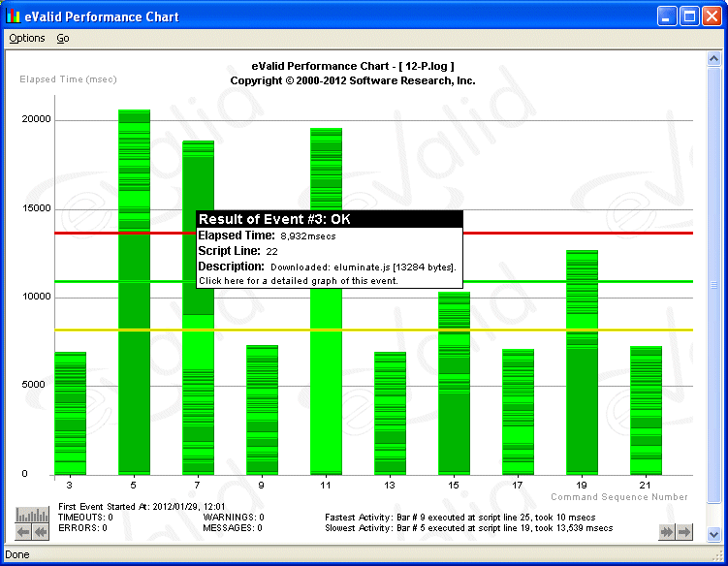Click the 'First Event Started At' text
728x566 pixels.
[142, 507]
